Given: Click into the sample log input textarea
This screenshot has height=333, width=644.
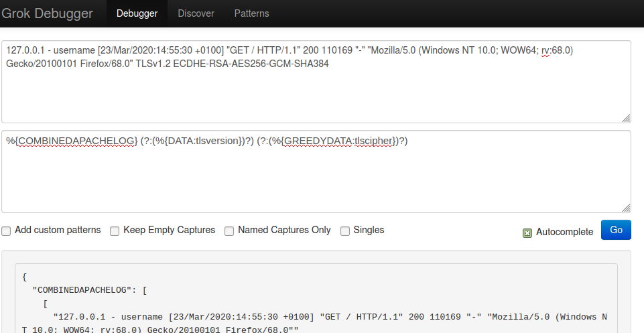Looking at the screenshot, I should (316, 82).
